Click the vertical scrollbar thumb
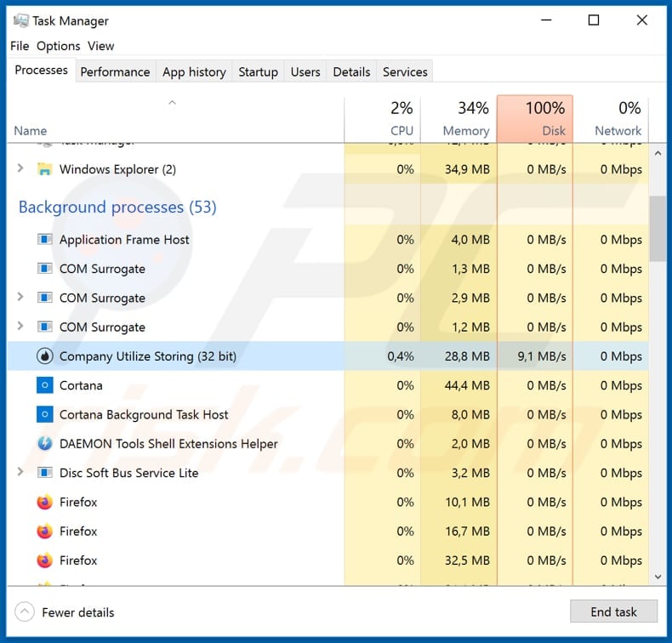 [658, 228]
